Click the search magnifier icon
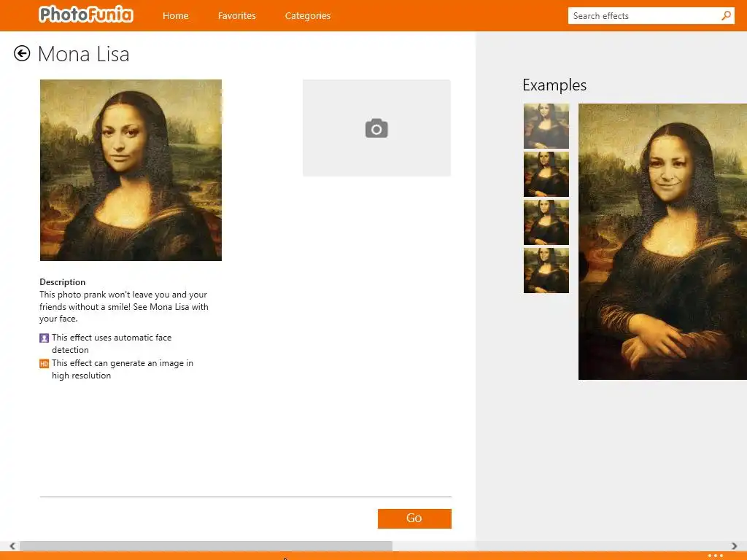 pyautogui.click(x=726, y=16)
